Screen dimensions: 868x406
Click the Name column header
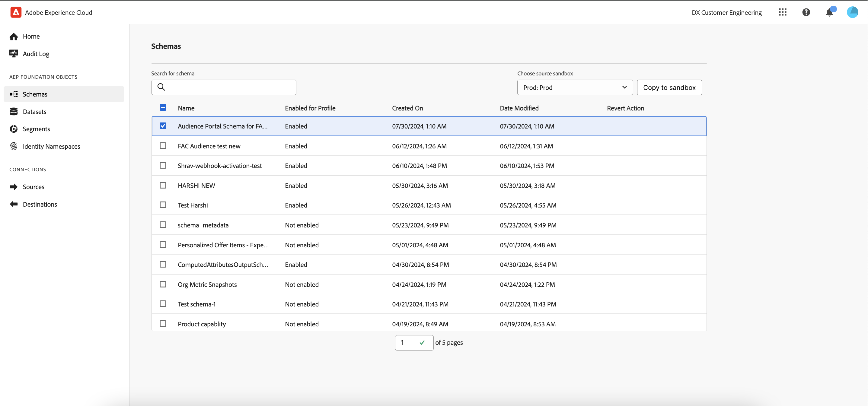point(186,108)
